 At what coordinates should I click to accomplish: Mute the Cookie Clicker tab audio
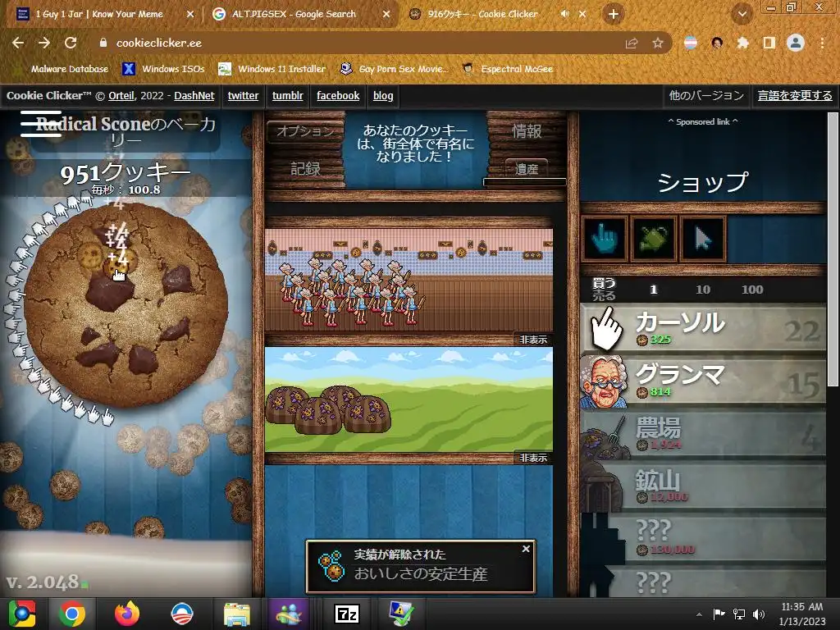[564, 14]
